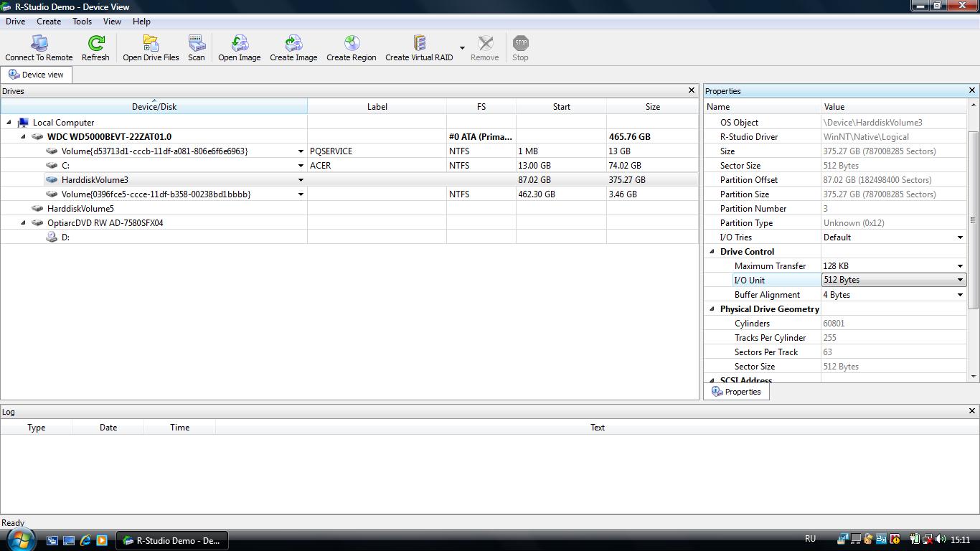The image size is (980, 551).
Task: Click the Stop toolbar icon
Action: click(521, 43)
